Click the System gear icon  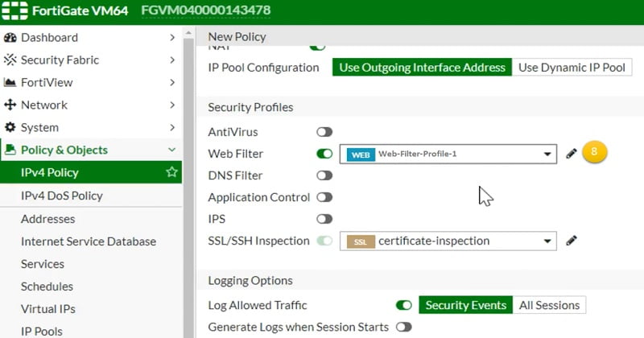[10, 127]
